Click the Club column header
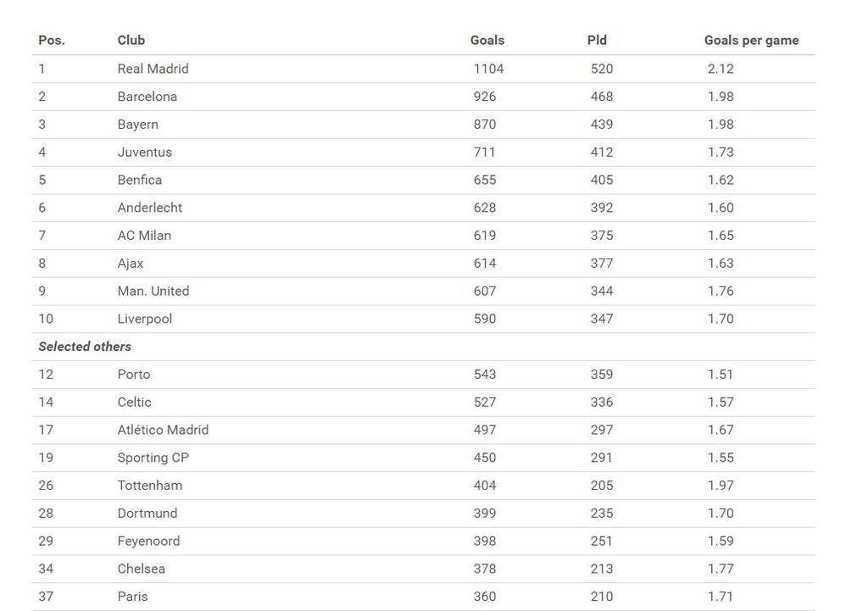This screenshot has height=611, width=868. (131, 40)
